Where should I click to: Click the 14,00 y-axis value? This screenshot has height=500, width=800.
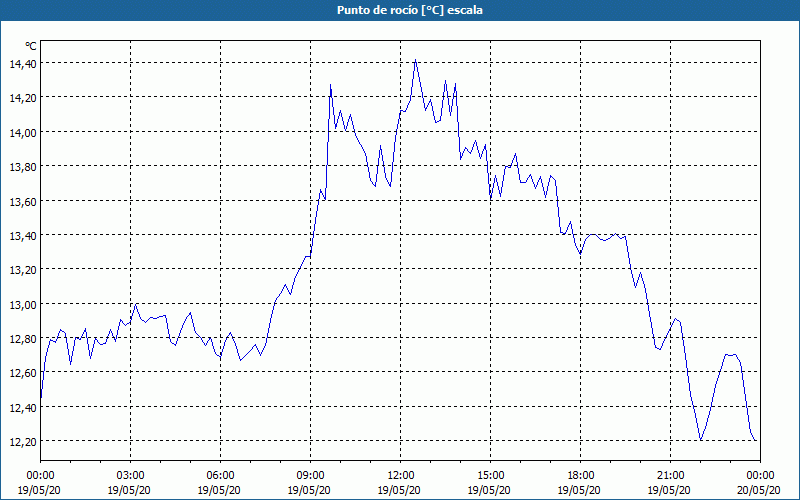22,133
